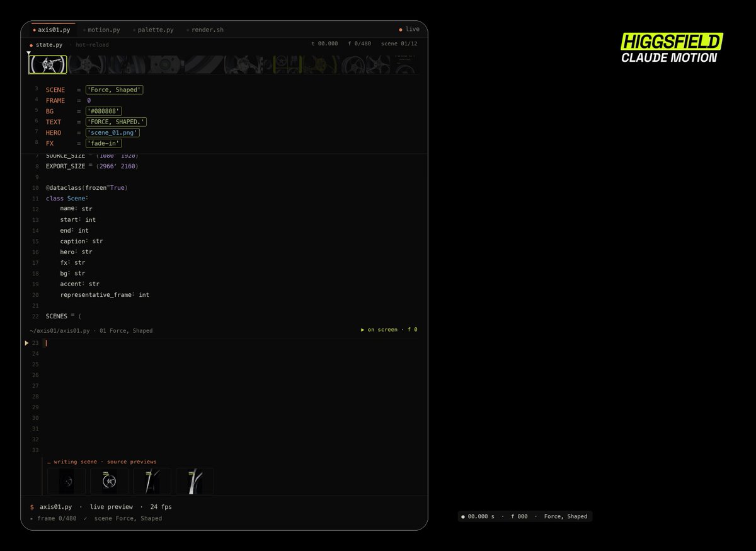Image resolution: width=756 pixels, height=551 pixels.
Task: Click the BG value '#080808'
Action: point(103,112)
